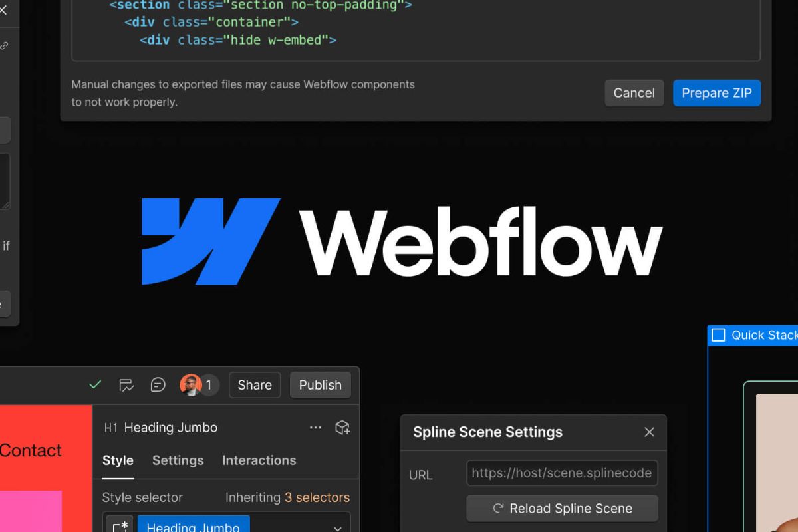
Task: Click the 'URL' label in Spline settings
Action: click(x=421, y=475)
